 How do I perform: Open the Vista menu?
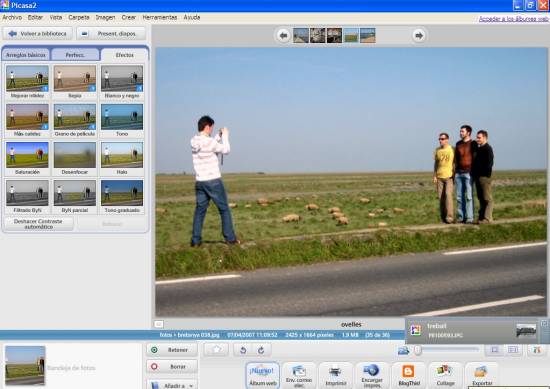[x=56, y=17]
